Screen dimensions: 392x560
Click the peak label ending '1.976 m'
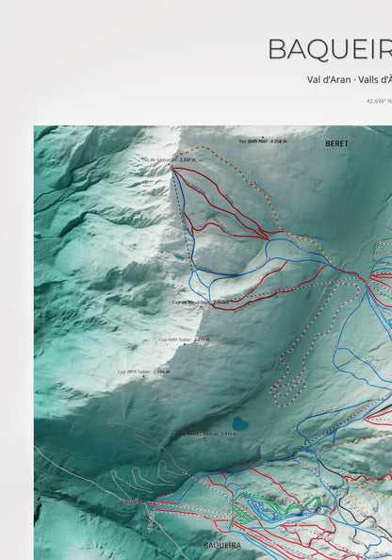tap(204, 434)
